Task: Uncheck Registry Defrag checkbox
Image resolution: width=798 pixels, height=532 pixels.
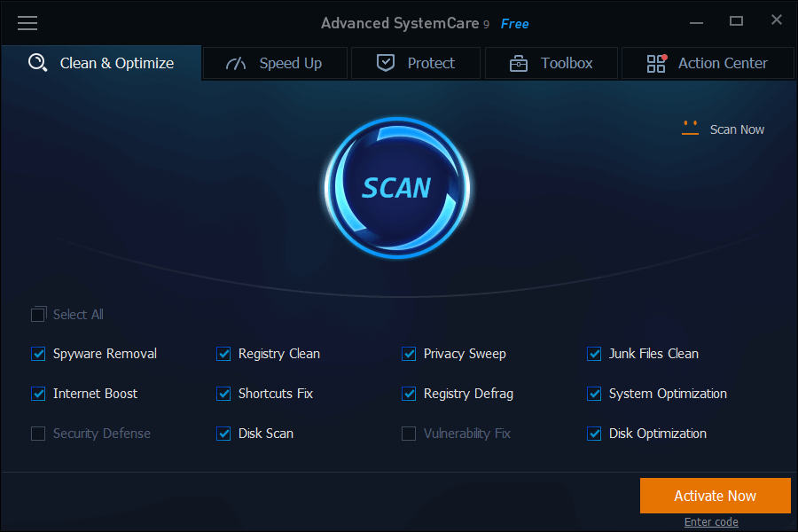Action: click(x=409, y=394)
